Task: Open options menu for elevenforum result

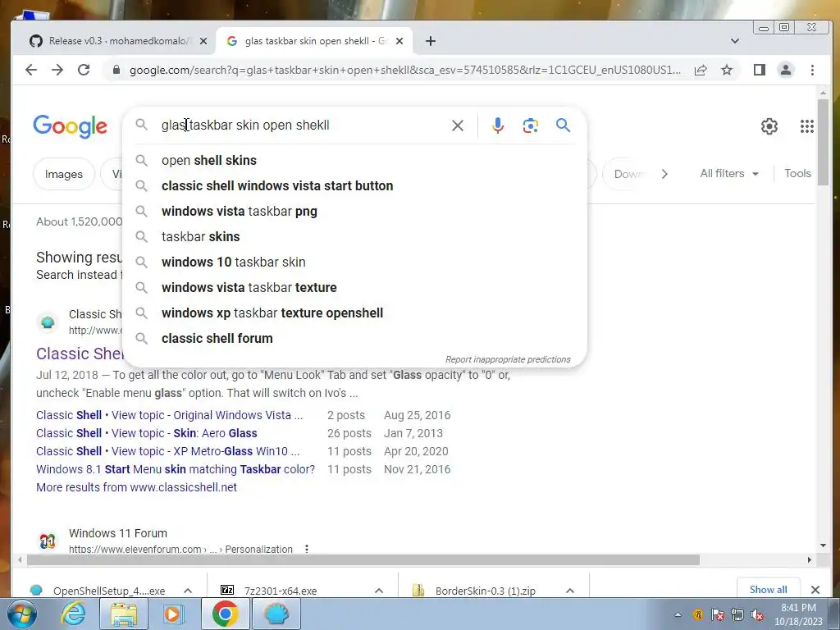Action: (x=307, y=549)
